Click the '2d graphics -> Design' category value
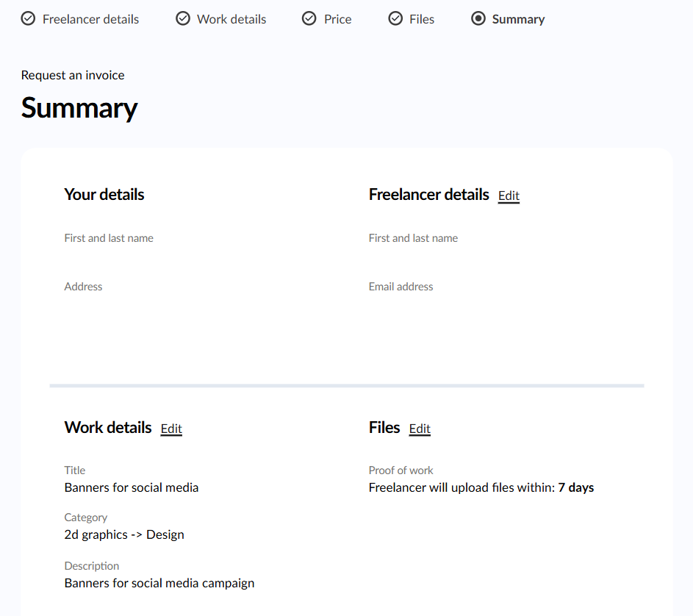The image size is (693, 616). click(124, 534)
